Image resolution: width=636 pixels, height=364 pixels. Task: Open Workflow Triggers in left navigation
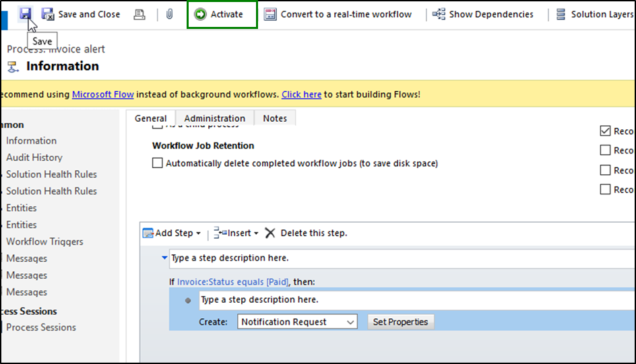(x=44, y=242)
